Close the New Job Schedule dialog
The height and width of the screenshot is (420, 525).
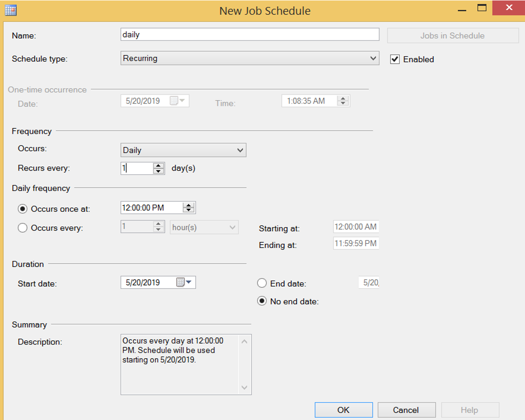pyautogui.click(x=509, y=8)
